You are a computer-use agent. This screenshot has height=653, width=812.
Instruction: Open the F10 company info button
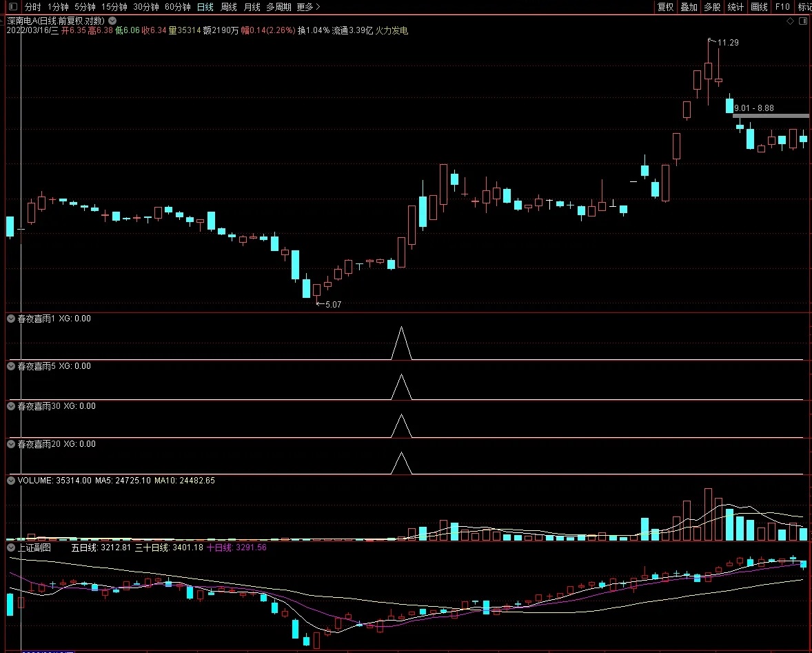click(x=782, y=7)
